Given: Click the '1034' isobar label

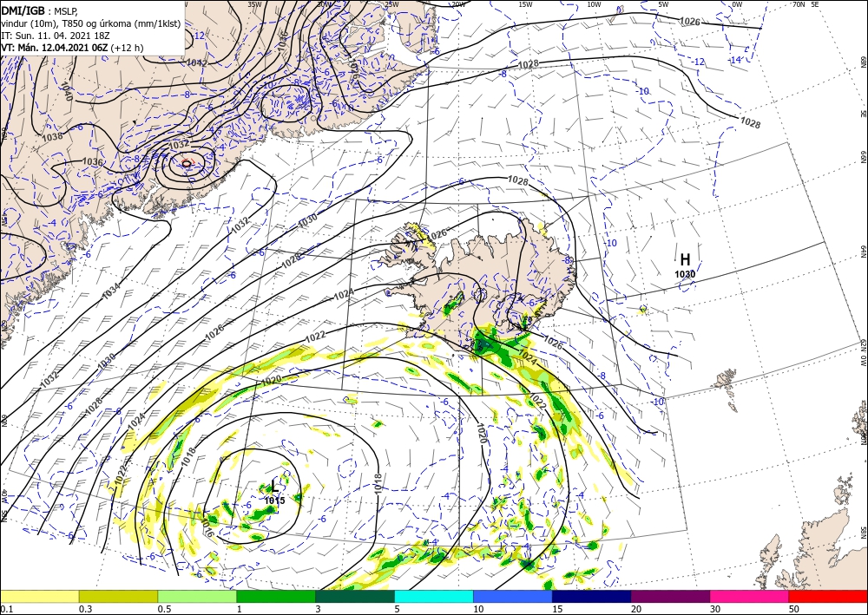Looking at the screenshot, I should click(111, 291).
